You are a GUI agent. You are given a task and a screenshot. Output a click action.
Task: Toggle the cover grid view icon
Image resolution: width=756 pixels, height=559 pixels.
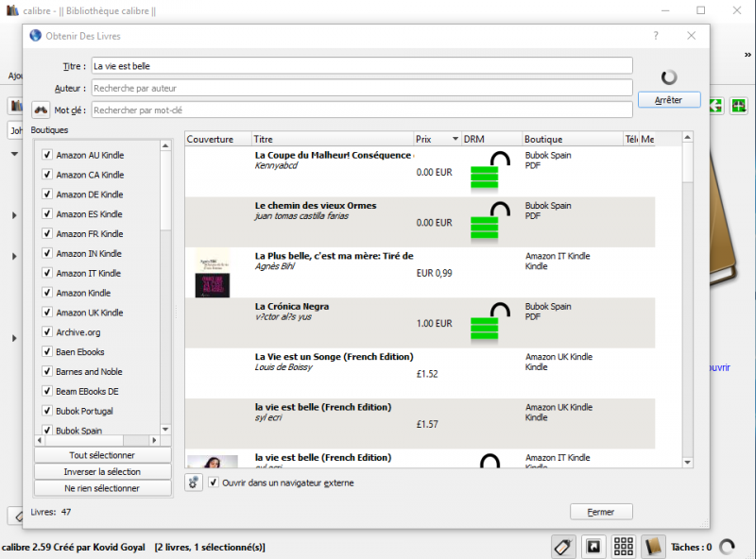[x=623, y=547]
